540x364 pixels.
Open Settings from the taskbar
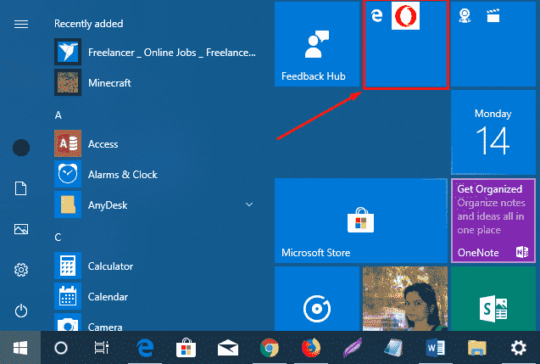(518, 348)
